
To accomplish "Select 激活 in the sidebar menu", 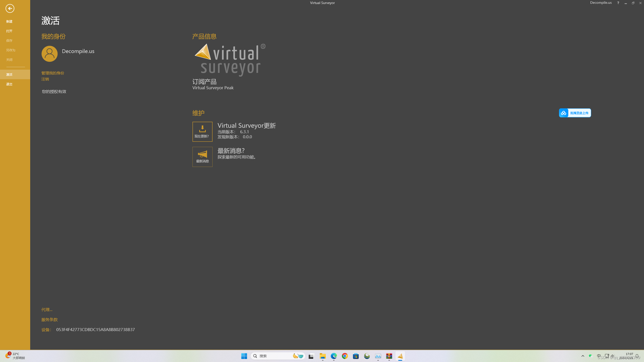I will [x=9, y=74].
